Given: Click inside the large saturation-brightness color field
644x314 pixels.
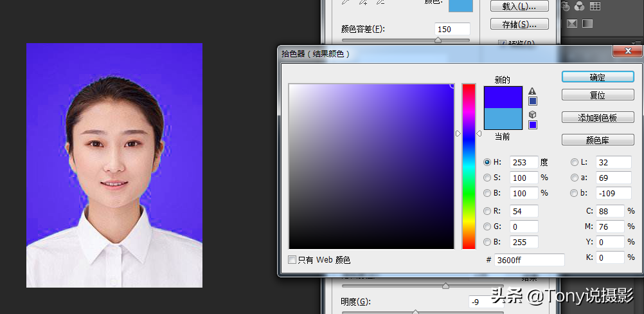Looking at the screenshot, I should (371, 167).
